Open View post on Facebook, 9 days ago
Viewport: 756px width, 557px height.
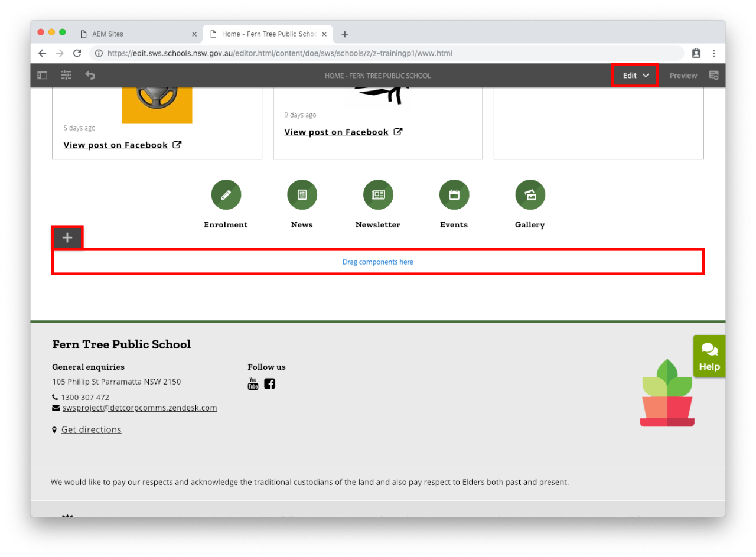click(x=337, y=132)
